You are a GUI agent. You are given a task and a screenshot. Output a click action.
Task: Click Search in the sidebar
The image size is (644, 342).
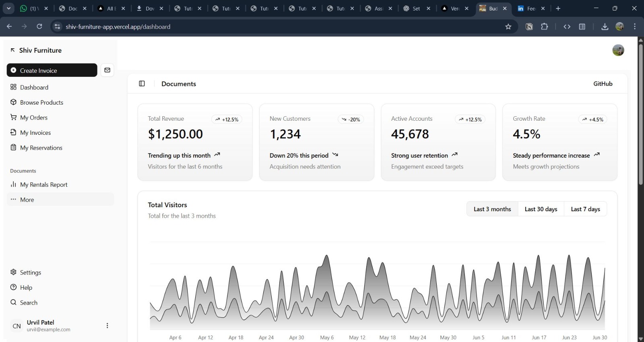click(x=29, y=303)
